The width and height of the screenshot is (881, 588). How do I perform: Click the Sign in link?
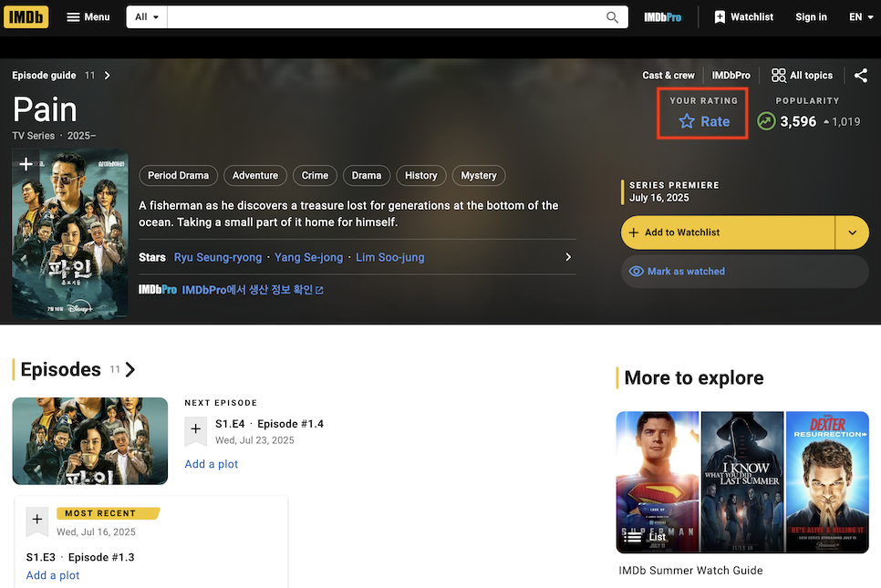811,16
